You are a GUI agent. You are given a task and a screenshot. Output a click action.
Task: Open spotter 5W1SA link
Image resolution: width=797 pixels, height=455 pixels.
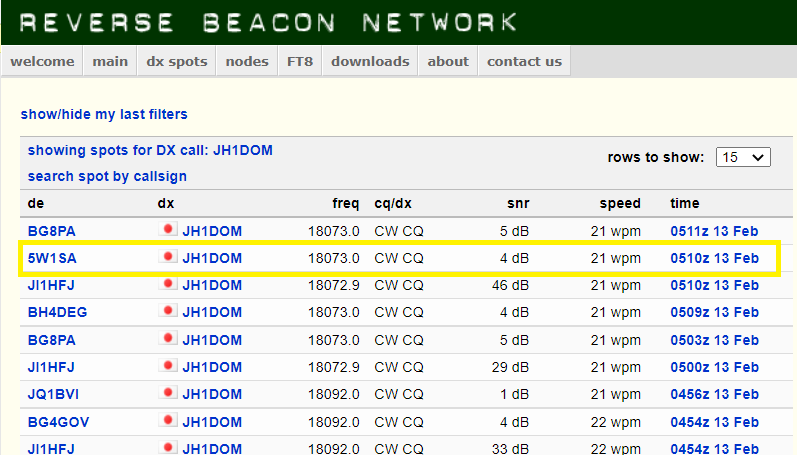52,258
